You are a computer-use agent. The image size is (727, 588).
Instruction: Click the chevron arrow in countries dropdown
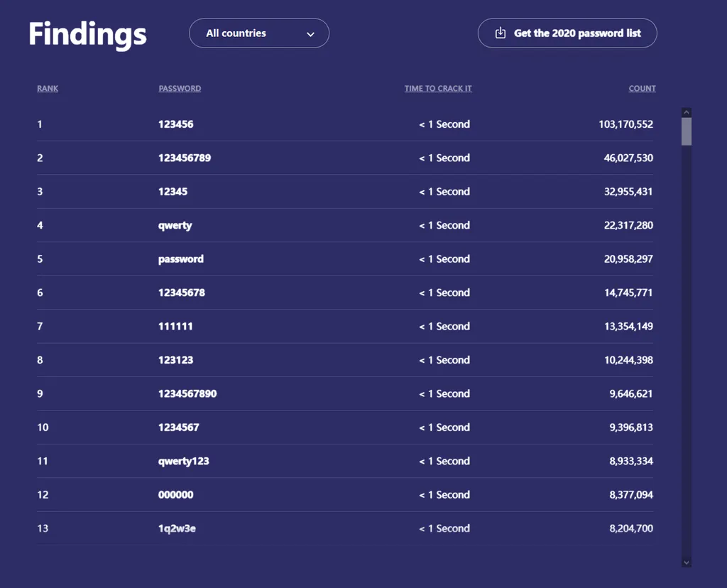click(x=310, y=34)
